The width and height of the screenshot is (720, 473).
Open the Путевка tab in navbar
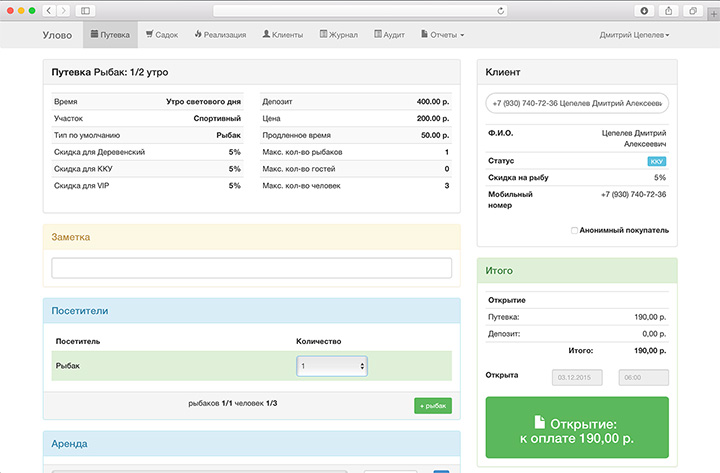(110, 35)
